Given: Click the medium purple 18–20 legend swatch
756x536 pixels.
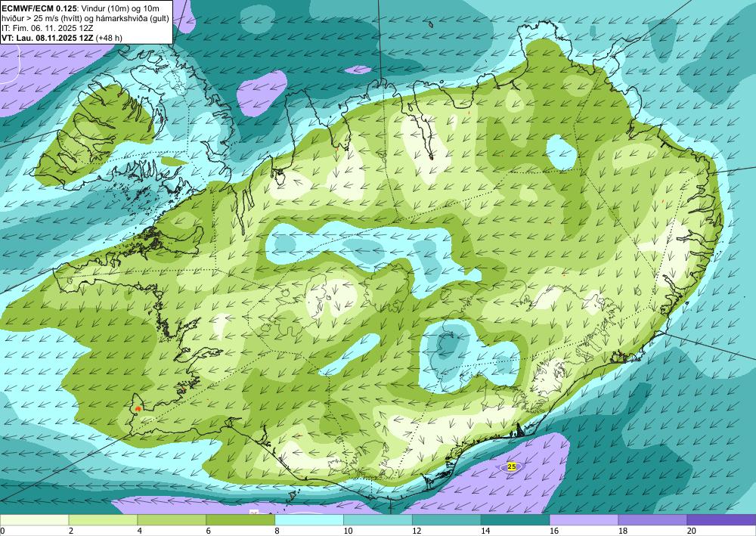Looking at the screenshot, I should coord(652,520).
